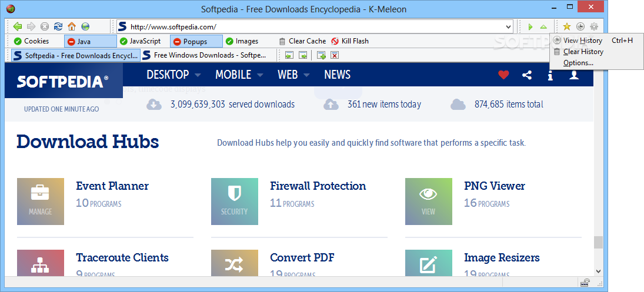Open the Image Resizers hub link

pyautogui.click(x=502, y=257)
